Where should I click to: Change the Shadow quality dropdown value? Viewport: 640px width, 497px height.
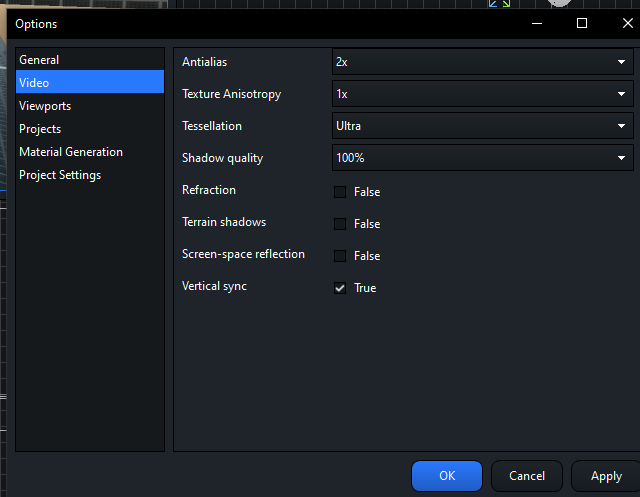(482, 158)
